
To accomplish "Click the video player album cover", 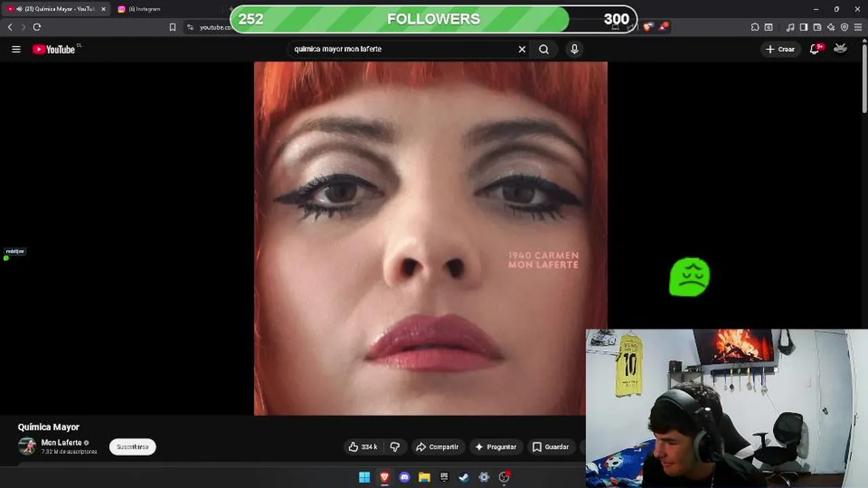I will [431, 238].
